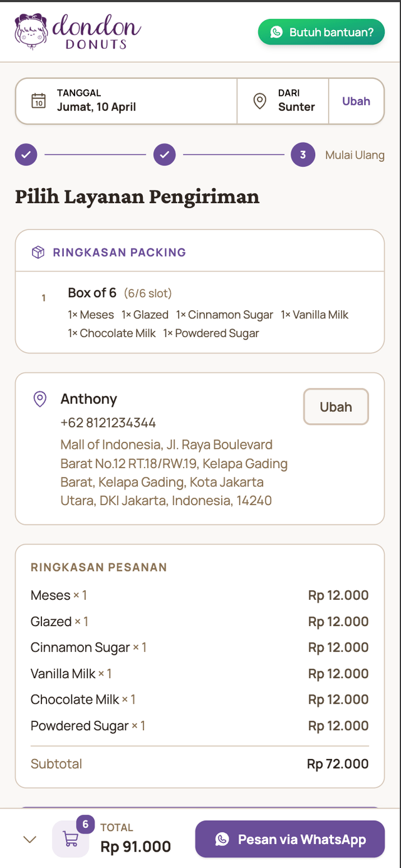This screenshot has width=401, height=868.
Task: Click the package icon beside Ringkasan Packing
Action: 38,252
